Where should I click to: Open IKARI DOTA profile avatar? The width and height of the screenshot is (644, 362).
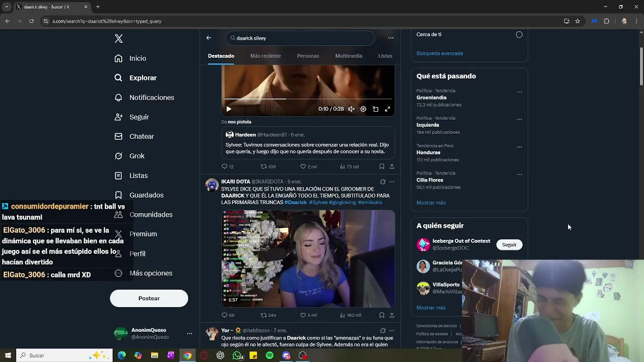point(212,185)
